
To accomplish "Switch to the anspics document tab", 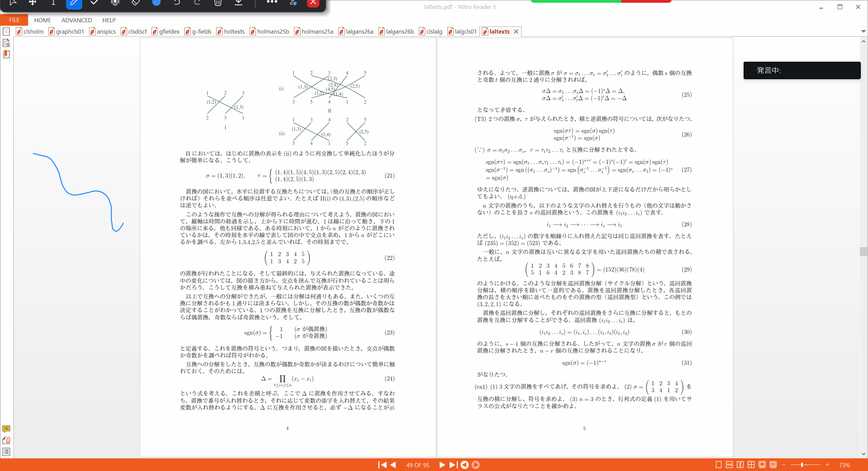I will click(x=102, y=32).
